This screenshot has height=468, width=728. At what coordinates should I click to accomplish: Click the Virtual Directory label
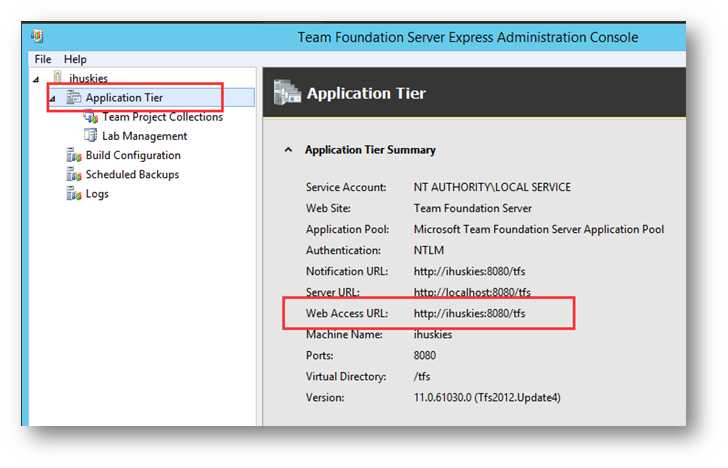(346, 377)
